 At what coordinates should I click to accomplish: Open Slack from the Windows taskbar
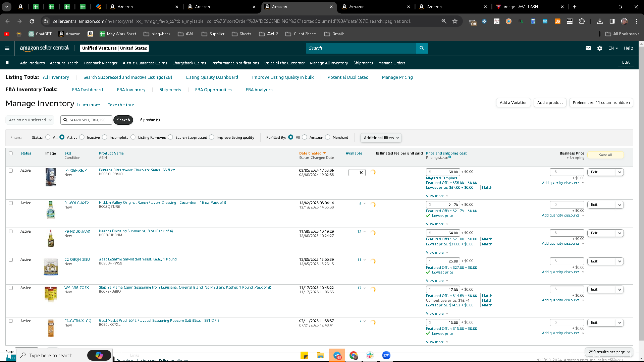click(x=370, y=355)
